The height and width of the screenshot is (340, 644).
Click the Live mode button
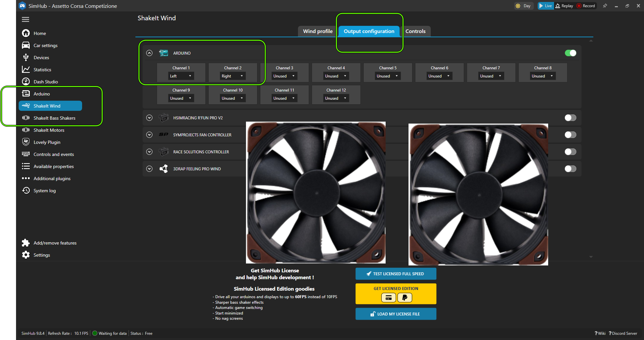546,6
